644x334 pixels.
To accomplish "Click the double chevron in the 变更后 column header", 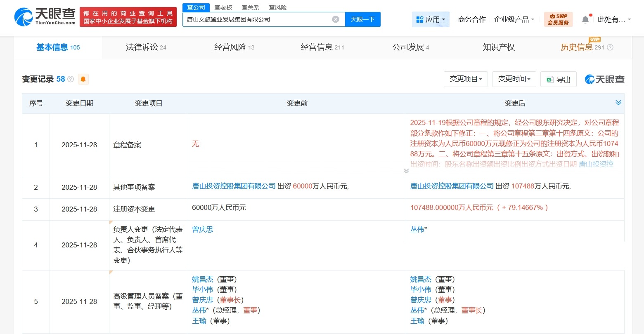I will 618,103.
